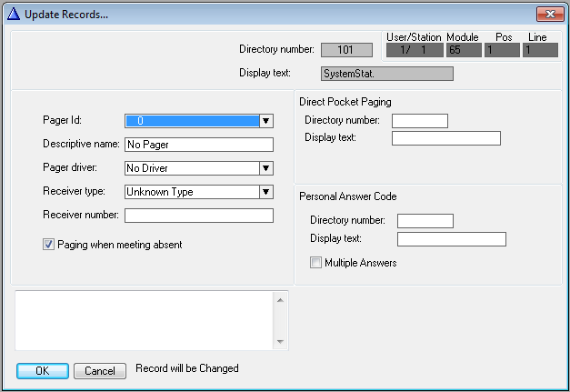Enable the Multiple Answers checkbox
Image resolution: width=570 pixels, height=392 pixels.
pos(316,263)
